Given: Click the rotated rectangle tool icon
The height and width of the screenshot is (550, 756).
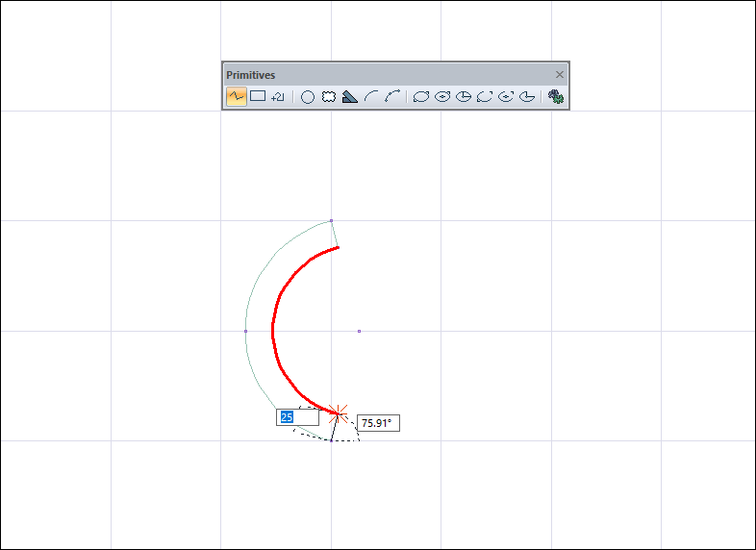Looking at the screenshot, I should pos(278,96).
